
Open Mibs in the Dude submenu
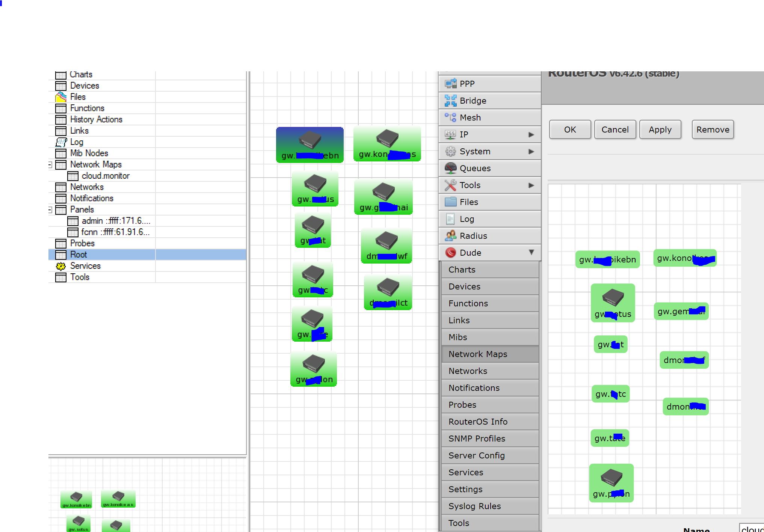click(490, 337)
